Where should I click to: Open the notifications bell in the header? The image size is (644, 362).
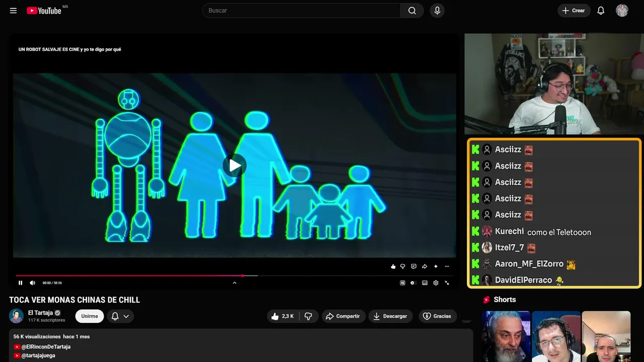click(x=601, y=11)
